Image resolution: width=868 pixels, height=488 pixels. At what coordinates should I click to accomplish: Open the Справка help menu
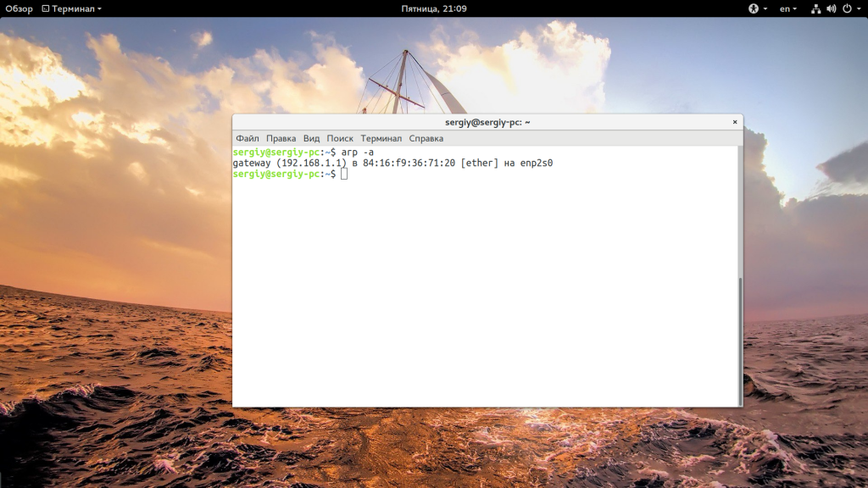click(426, 138)
